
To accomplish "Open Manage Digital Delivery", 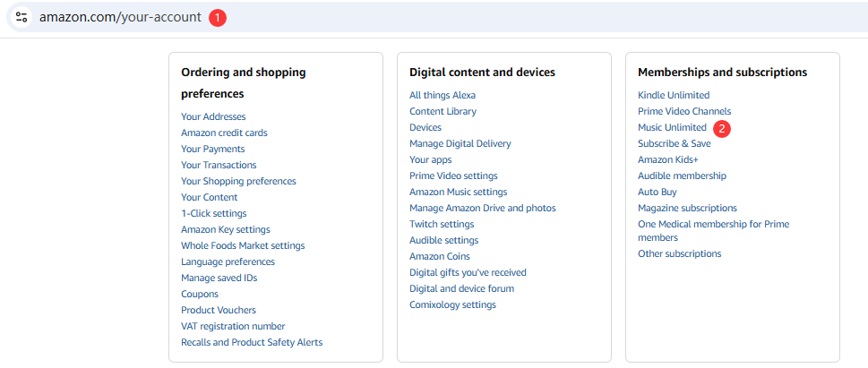I will coord(460,143).
